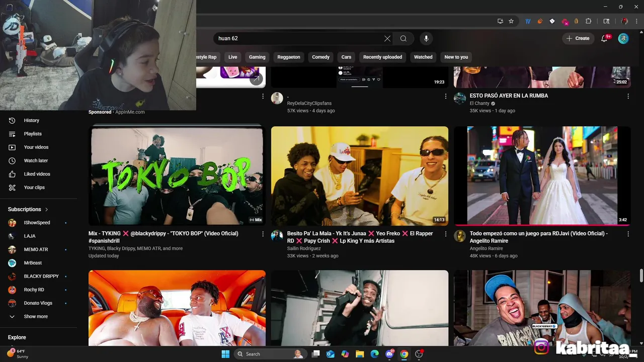Screen dimensions: 644x362
Task: Open YouTube notifications bell
Action: [604, 38]
